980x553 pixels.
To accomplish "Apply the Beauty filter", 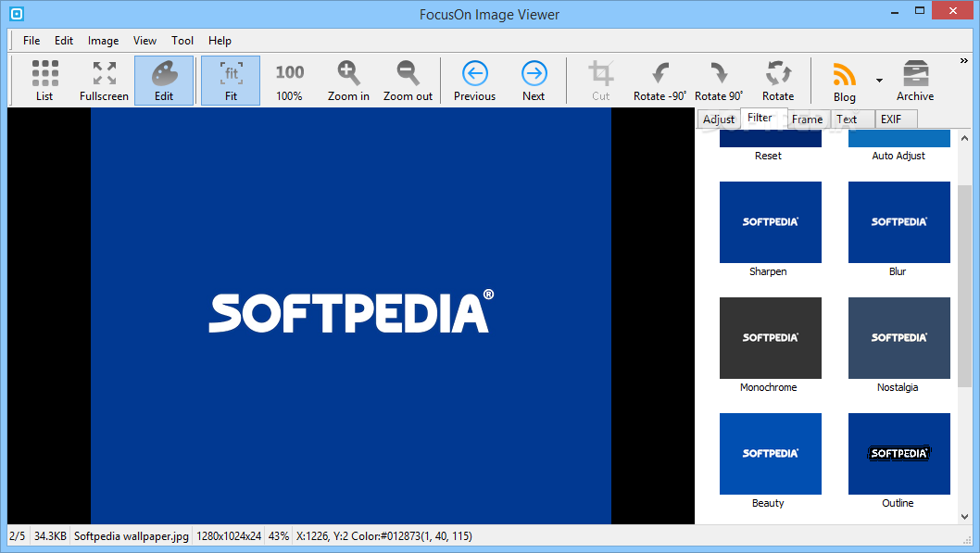I will click(770, 454).
